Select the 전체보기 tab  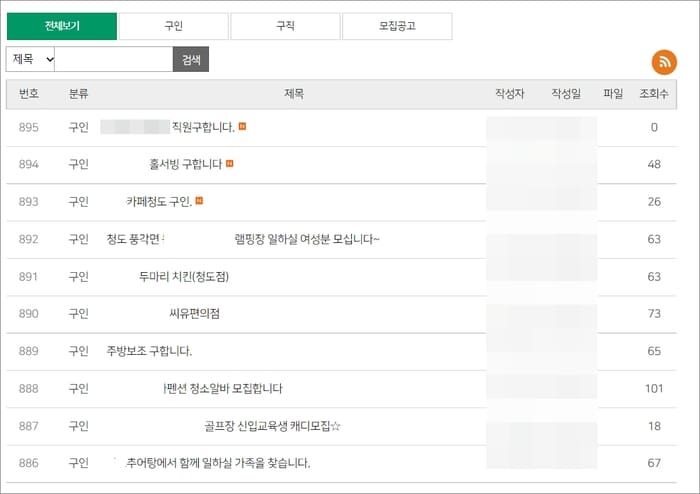click(x=62, y=26)
